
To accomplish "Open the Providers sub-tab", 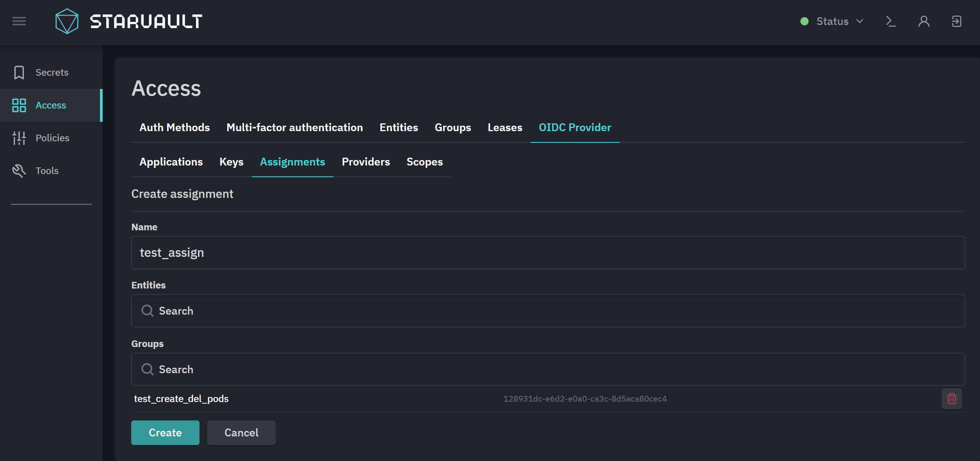I will pos(366,162).
